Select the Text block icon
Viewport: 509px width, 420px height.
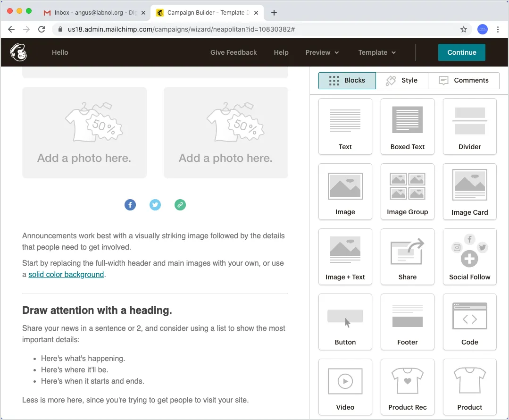345,126
